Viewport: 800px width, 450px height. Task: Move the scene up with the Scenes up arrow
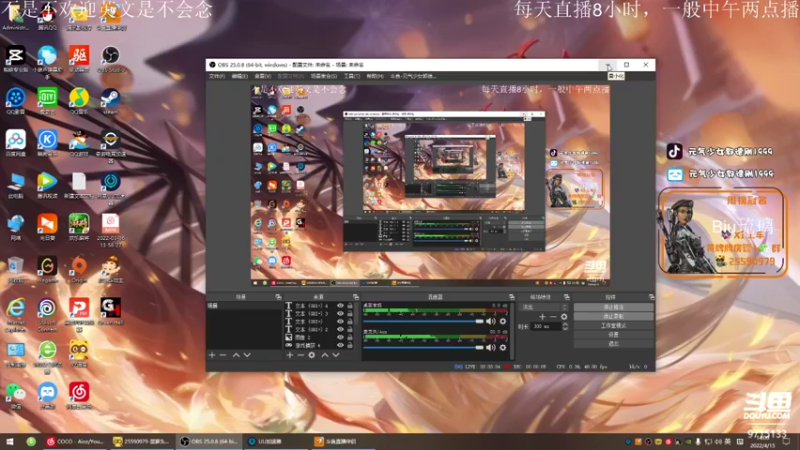click(236, 355)
